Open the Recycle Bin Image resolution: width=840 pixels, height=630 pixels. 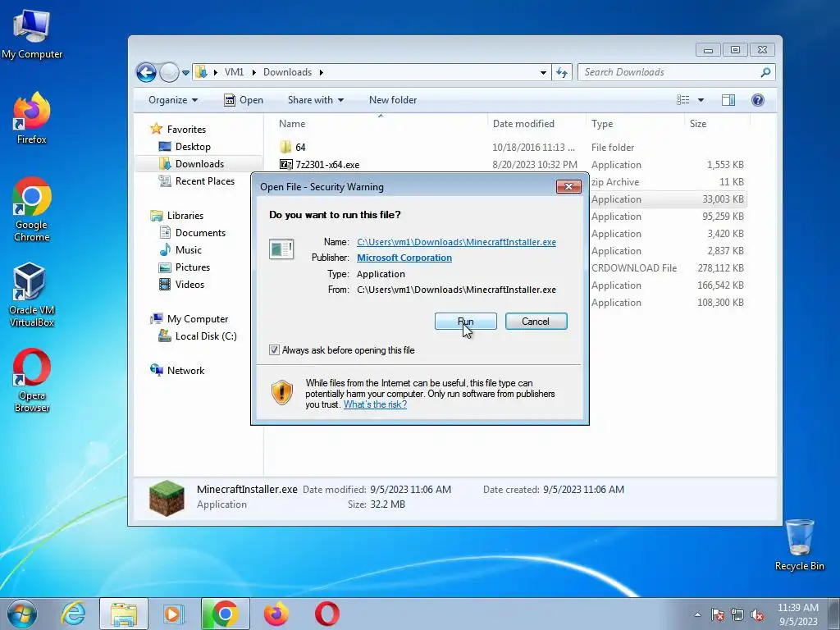click(x=799, y=545)
